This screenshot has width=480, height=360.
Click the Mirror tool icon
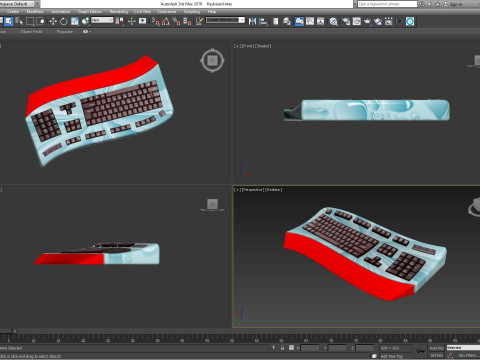(252, 21)
